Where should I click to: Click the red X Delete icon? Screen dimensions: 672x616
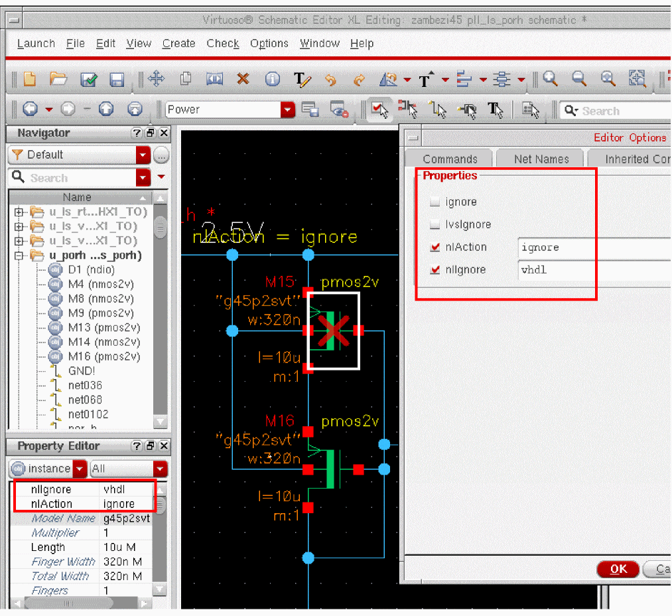click(x=243, y=80)
